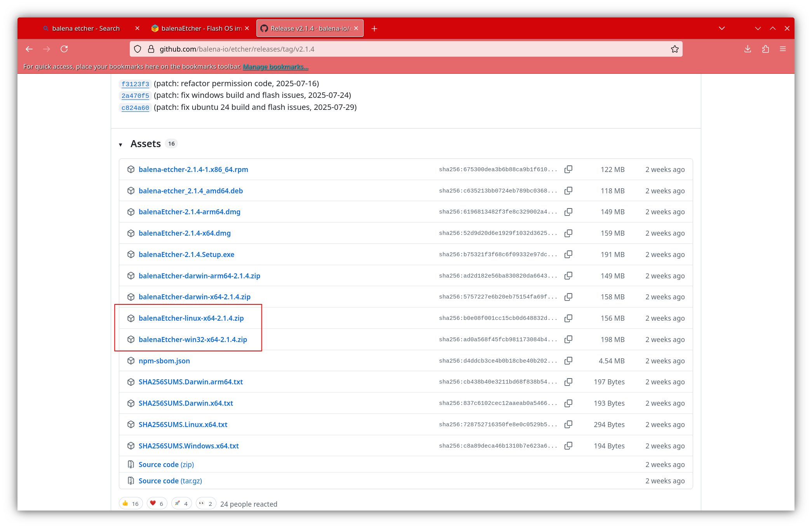Image resolution: width=812 pixels, height=528 pixels.
Task: Download balenaEtcher-linux-x64-2.1.4.zip
Action: click(x=191, y=318)
